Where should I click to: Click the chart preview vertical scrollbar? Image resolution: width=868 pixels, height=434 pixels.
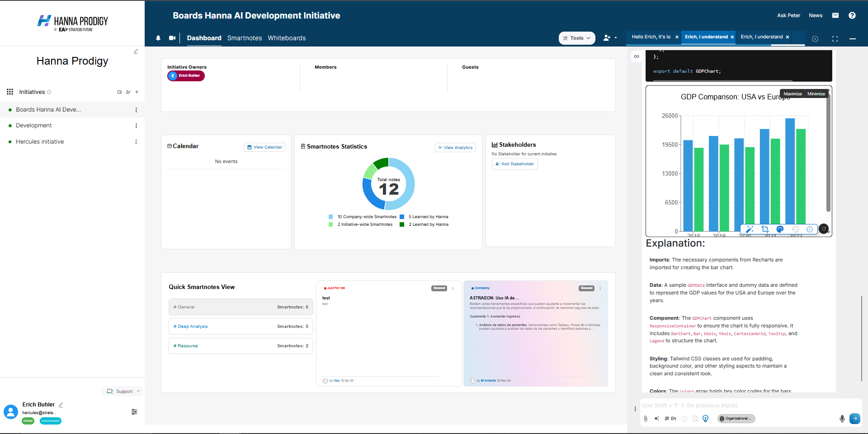point(828,154)
